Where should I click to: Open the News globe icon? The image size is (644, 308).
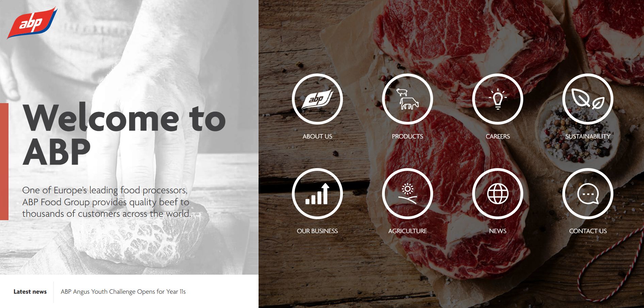pos(497,194)
